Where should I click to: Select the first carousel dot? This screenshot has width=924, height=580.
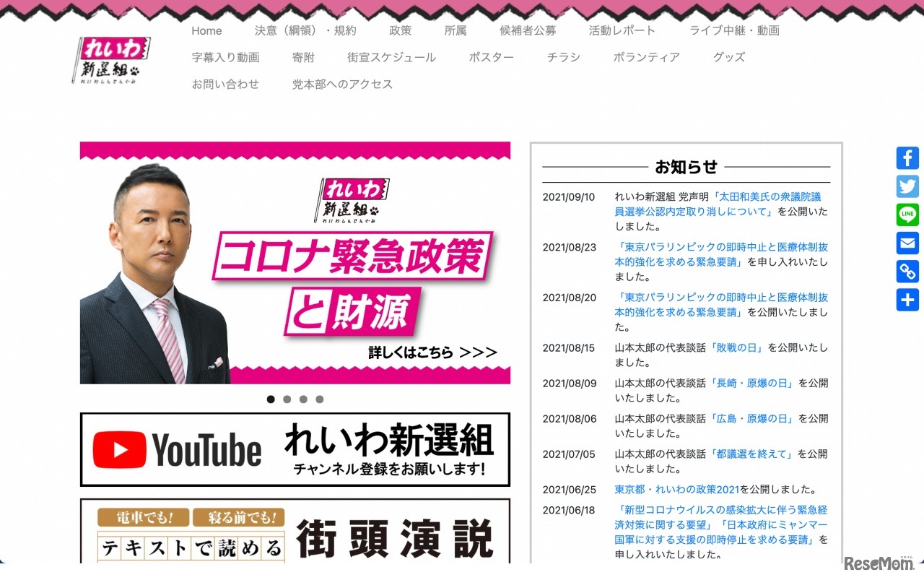click(x=271, y=399)
